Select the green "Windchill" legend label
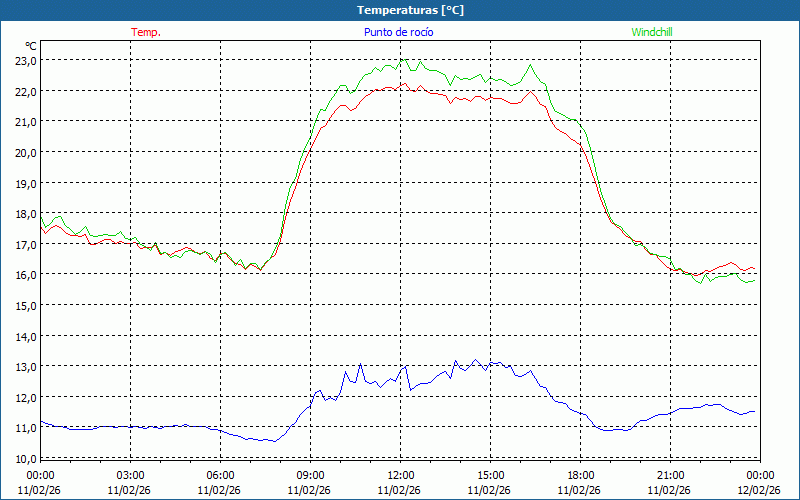Screen dimensions: 800x500 point(652,32)
